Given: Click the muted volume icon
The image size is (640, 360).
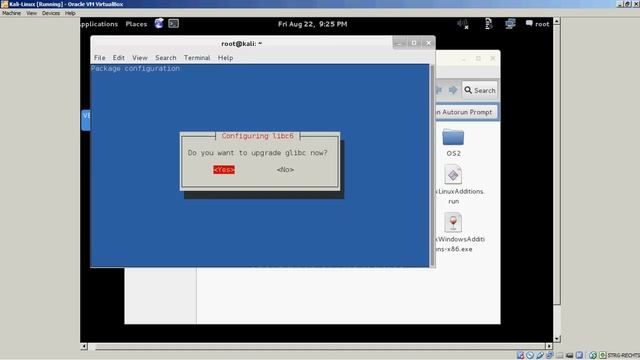Looking at the screenshot, I should pos(463,24).
